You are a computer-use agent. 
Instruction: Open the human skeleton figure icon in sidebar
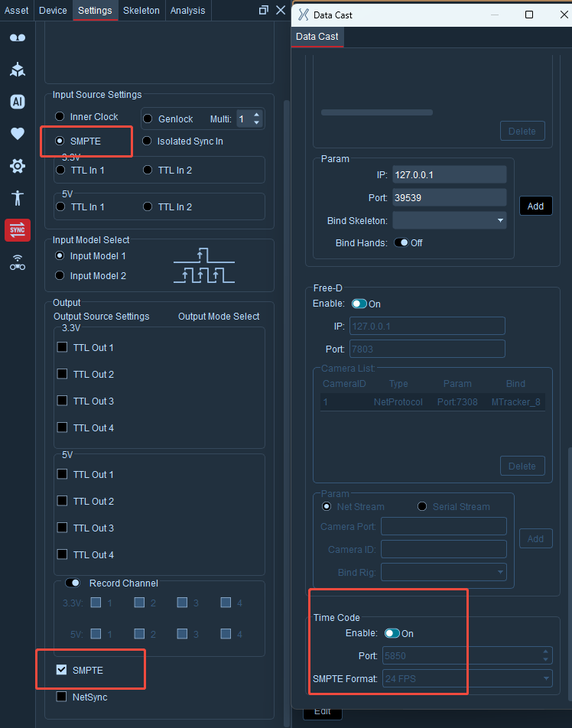tap(18, 198)
